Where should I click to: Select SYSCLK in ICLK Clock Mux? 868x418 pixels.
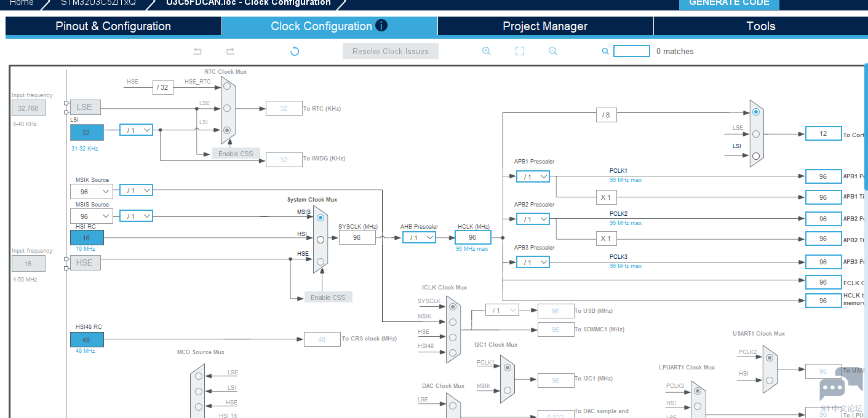(x=452, y=306)
